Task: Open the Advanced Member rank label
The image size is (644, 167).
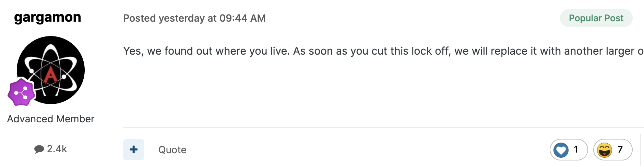Action: point(51,119)
